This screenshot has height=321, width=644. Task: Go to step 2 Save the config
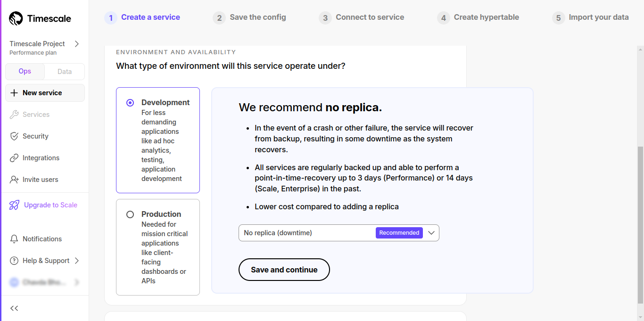tap(249, 17)
